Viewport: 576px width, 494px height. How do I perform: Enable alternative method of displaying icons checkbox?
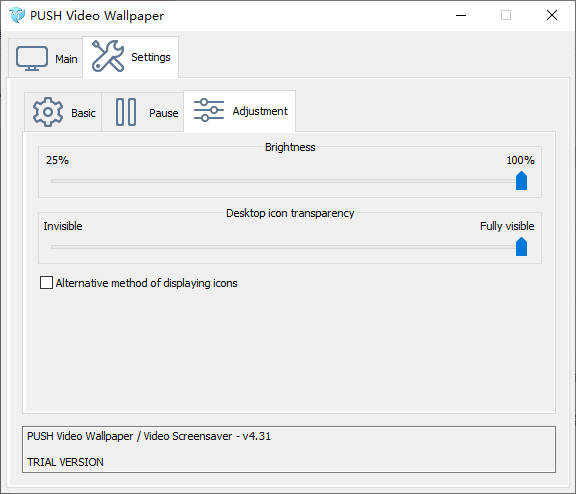(x=46, y=282)
